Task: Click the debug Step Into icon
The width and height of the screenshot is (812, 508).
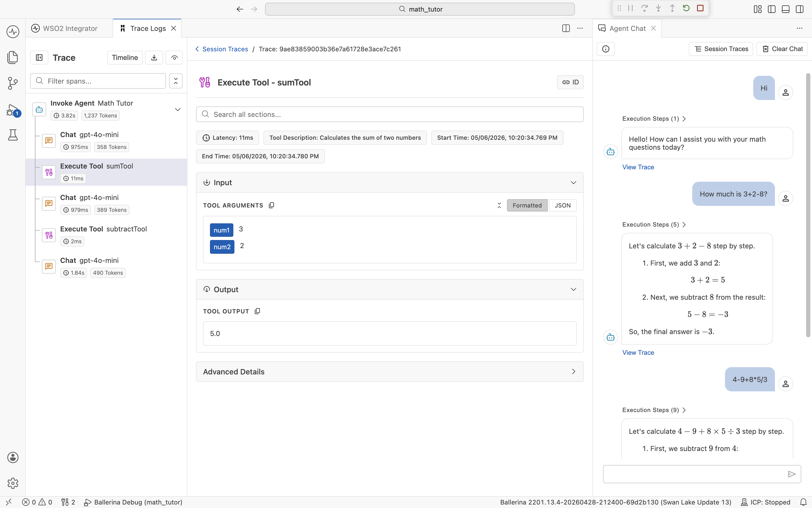Action: (x=658, y=8)
